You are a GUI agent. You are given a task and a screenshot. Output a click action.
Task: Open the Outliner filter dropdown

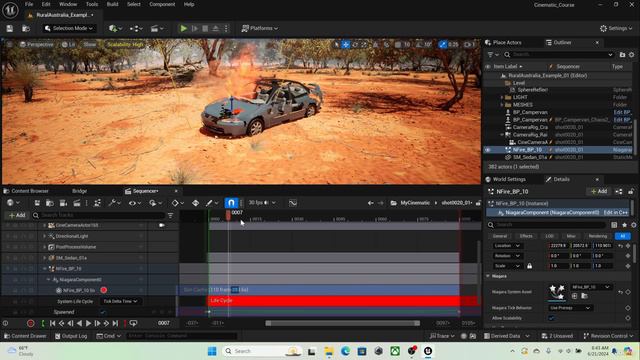click(493, 54)
